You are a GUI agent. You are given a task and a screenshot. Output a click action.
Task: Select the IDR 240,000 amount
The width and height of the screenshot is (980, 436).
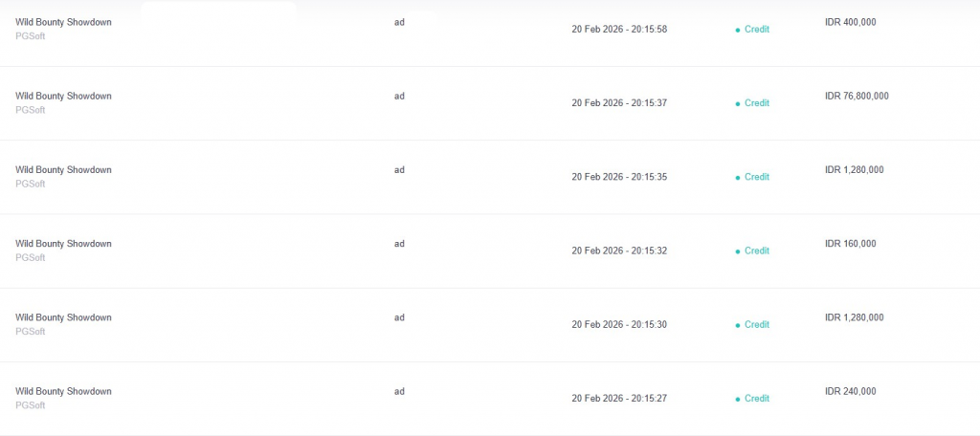850,391
